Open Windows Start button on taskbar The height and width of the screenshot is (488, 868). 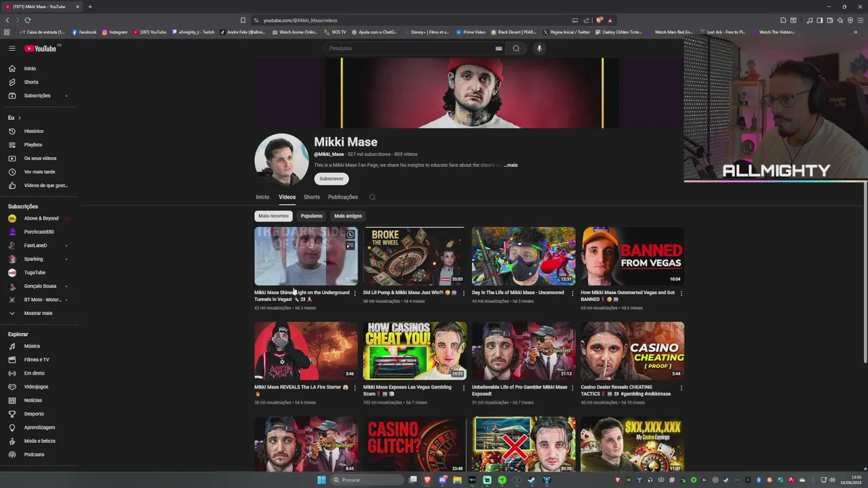pyautogui.click(x=321, y=480)
